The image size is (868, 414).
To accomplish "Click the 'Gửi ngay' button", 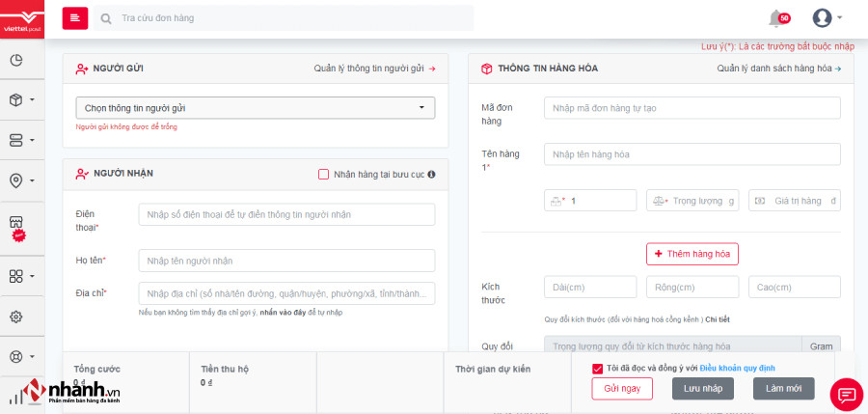I will (x=622, y=389).
